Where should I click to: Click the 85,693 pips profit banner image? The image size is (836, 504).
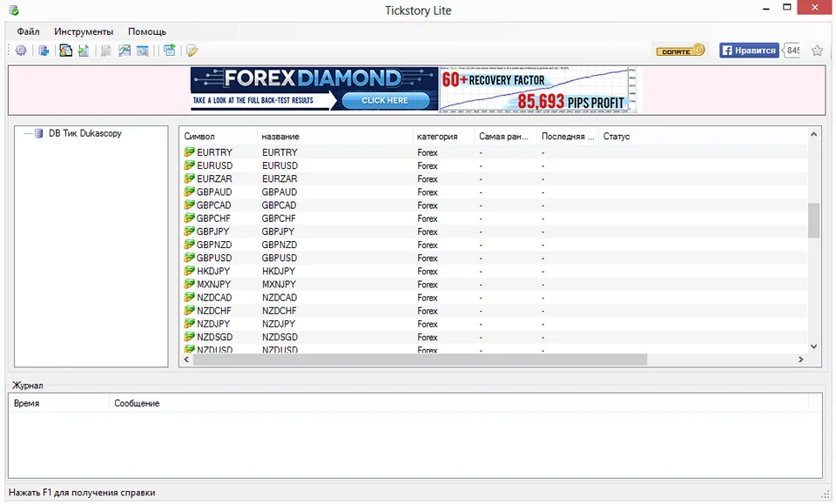(x=537, y=90)
